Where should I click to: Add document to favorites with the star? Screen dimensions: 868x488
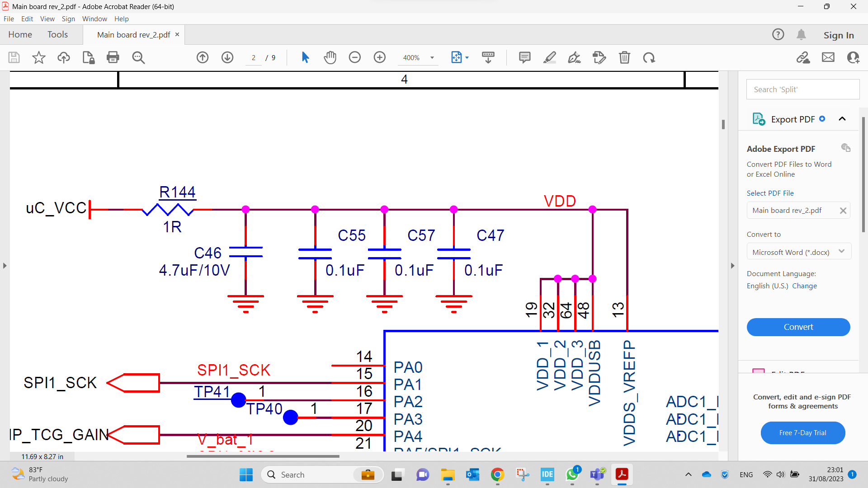(x=38, y=57)
